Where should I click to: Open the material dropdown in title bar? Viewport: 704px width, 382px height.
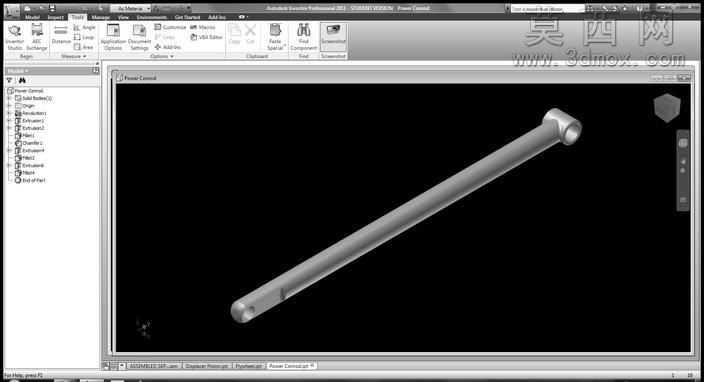pyautogui.click(x=131, y=8)
